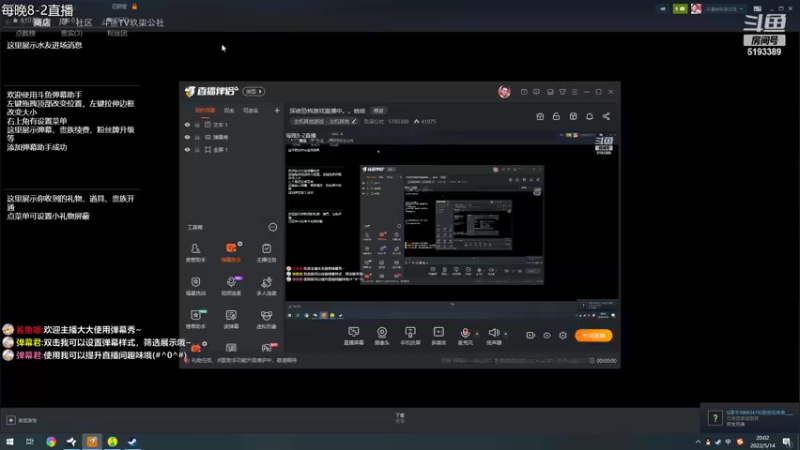Add live screen capture source
This screenshot has width=800, height=450.
click(354, 336)
